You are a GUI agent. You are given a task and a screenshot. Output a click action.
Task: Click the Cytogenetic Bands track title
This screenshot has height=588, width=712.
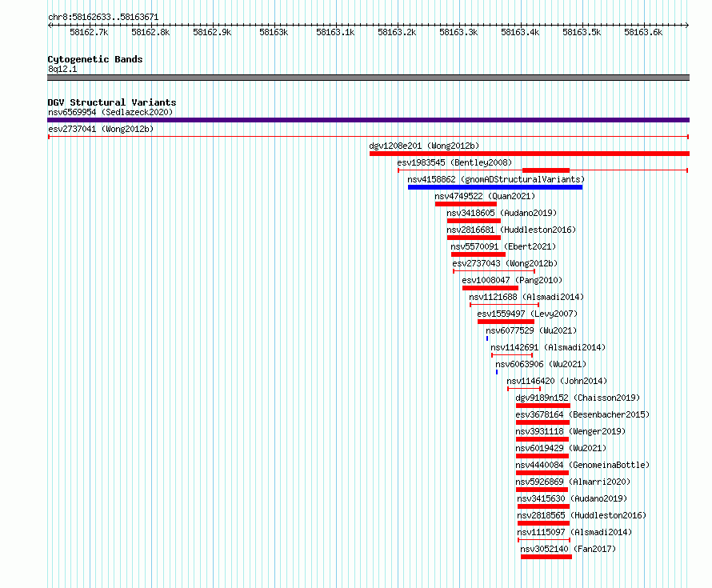(95, 59)
